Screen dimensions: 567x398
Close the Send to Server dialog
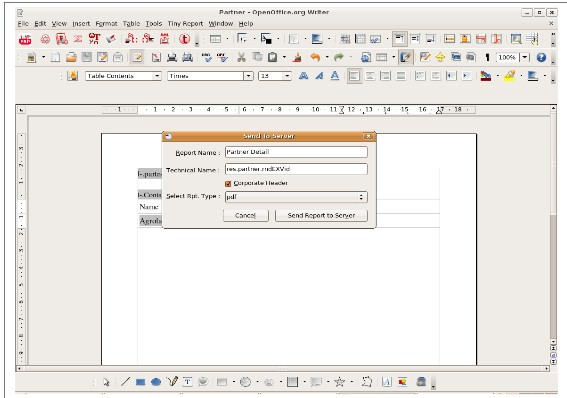pyautogui.click(x=368, y=136)
